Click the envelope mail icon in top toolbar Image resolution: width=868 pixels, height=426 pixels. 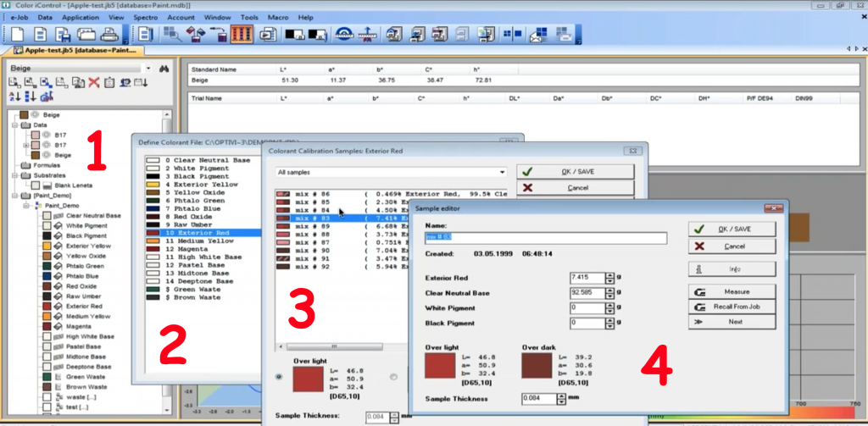(537, 35)
